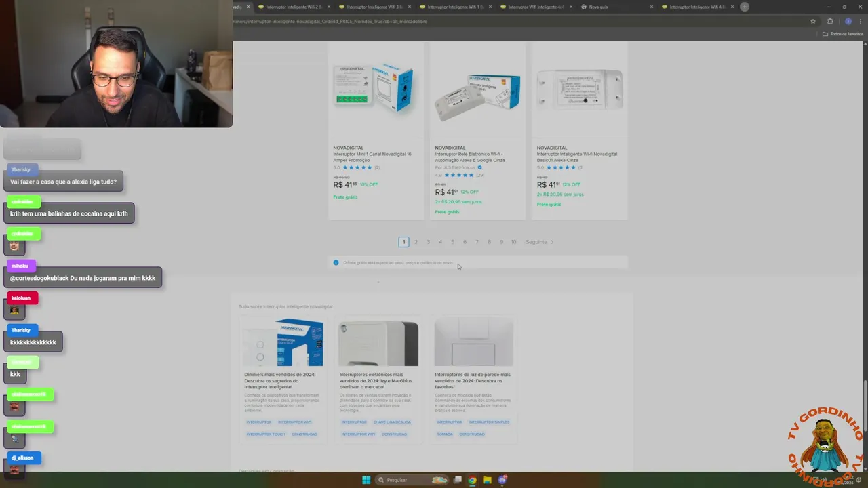Bookmark this page with the star icon
The height and width of the screenshot is (488, 868).
point(813,21)
